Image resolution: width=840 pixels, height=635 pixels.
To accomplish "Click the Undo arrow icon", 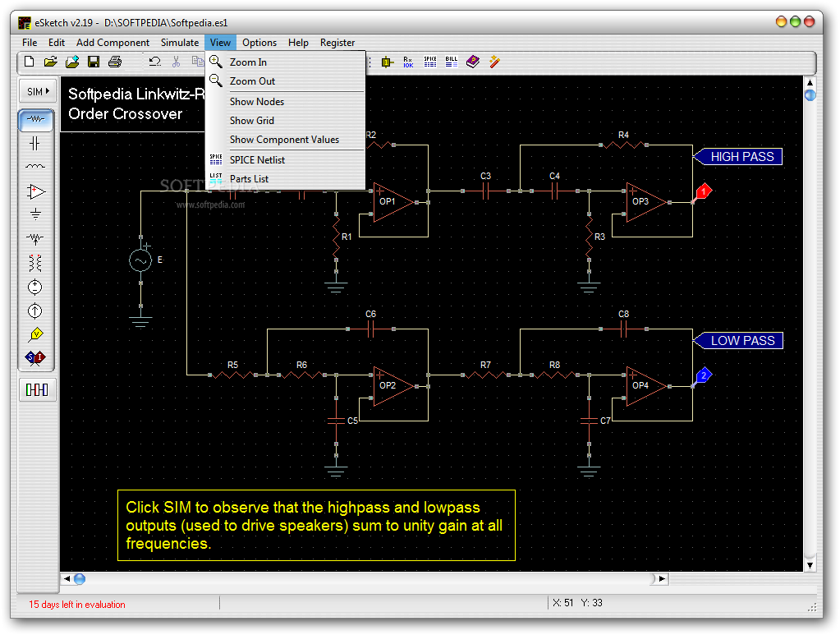I will tap(155, 62).
